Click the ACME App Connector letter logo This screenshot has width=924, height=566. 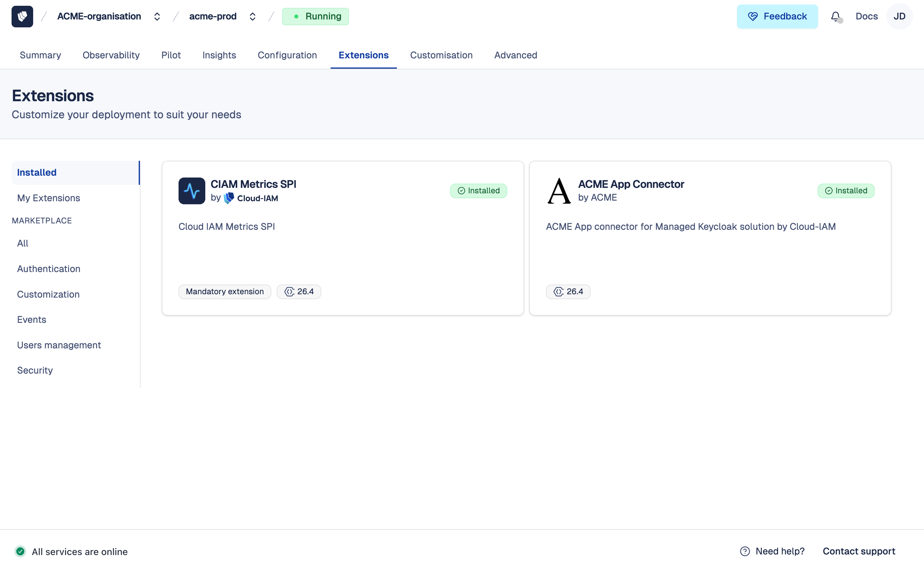[x=558, y=191]
